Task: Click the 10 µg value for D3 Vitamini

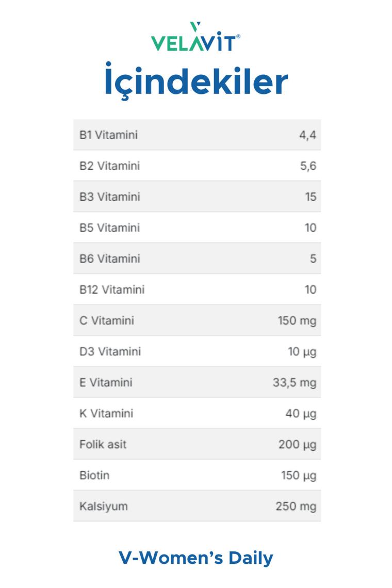Action: coord(302,352)
